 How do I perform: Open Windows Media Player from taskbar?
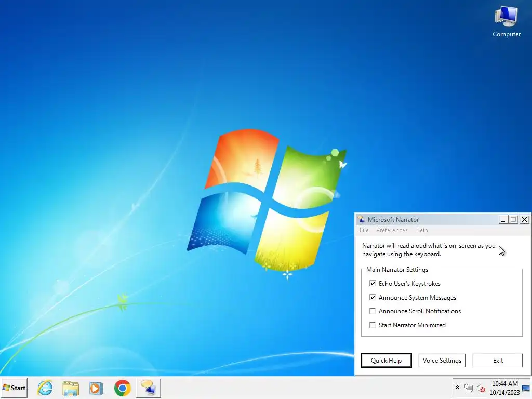click(96, 388)
